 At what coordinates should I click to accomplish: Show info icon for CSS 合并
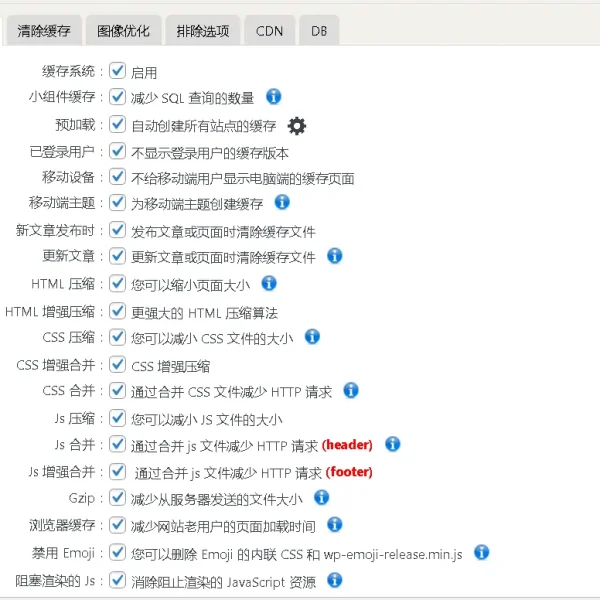coord(351,390)
